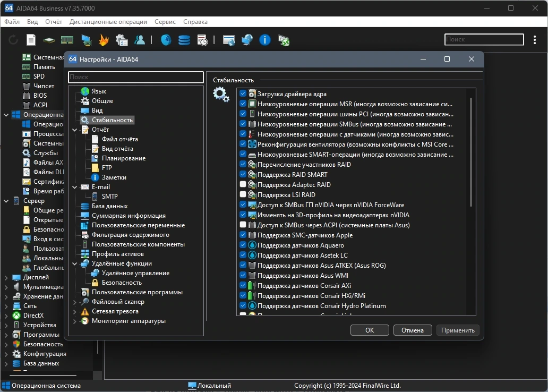Toggle Поддержка RAID SMART checkbox
Screen dimensions: 548x392
(243, 174)
